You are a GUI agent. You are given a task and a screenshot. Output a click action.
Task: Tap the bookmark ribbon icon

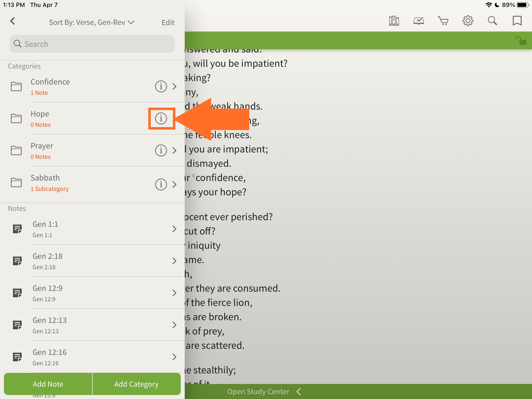click(517, 21)
